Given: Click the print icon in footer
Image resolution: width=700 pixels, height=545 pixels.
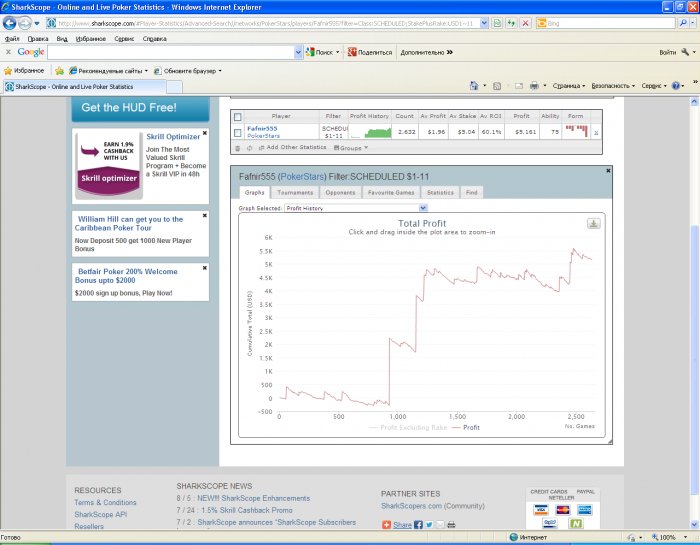Looking at the screenshot, I should point(450,524).
